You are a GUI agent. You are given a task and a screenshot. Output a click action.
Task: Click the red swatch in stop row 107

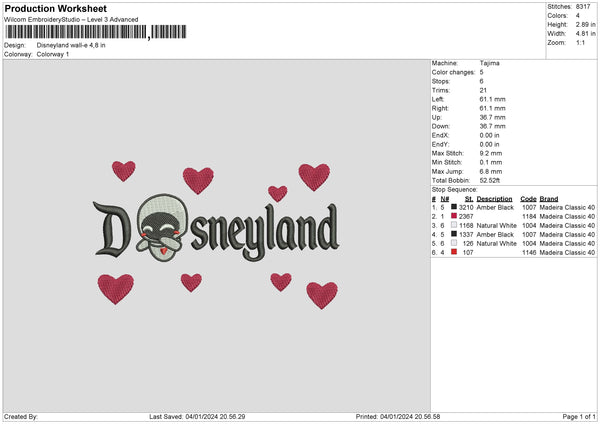(454, 252)
